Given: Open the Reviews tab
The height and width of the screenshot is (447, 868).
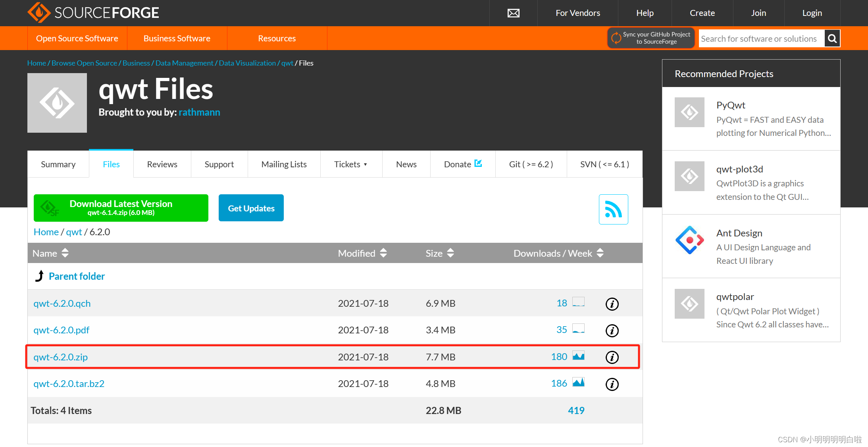Looking at the screenshot, I should [162, 164].
